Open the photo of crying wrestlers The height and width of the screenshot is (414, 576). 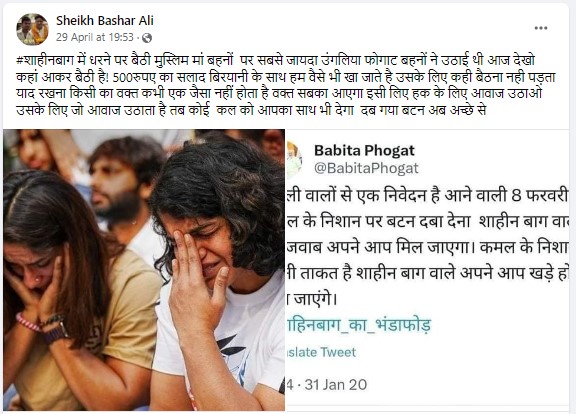click(x=144, y=270)
